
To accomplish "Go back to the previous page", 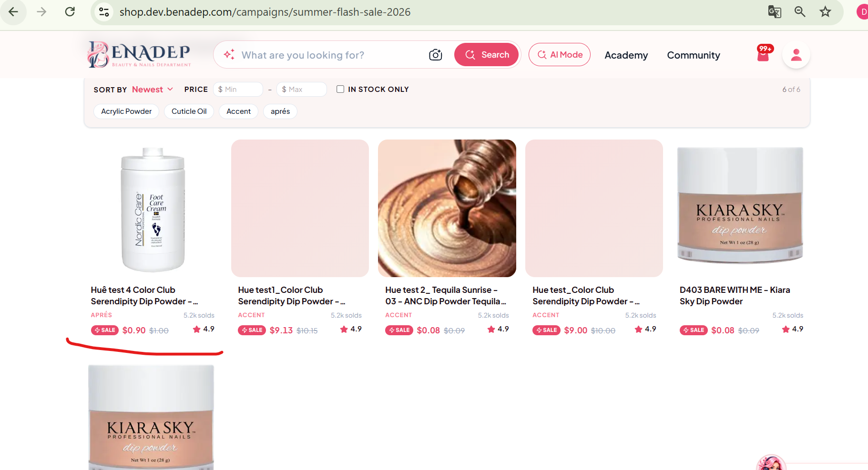I will (x=13, y=12).
